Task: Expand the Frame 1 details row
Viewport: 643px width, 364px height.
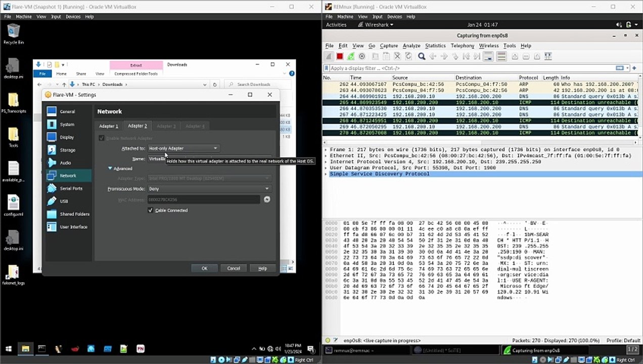Action: tap(326, 150)
